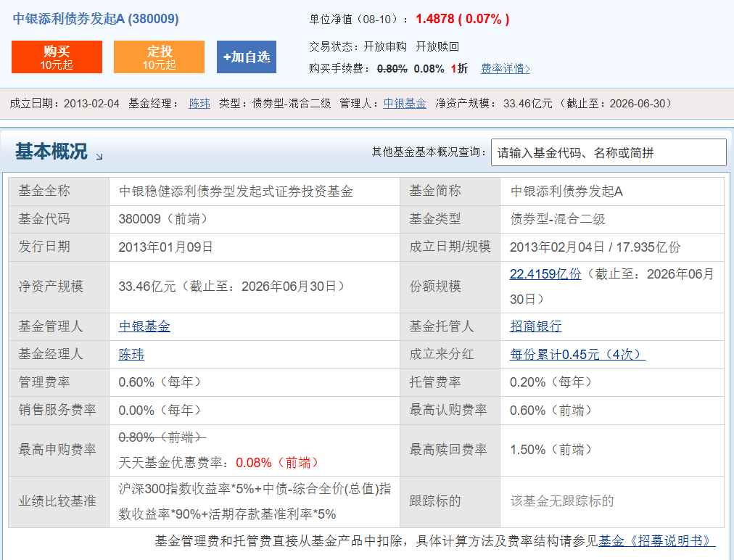
Task: Click benchmark text 沪深300指数收益率*5%
Action: pyautogui.click(x=186, y=489)
